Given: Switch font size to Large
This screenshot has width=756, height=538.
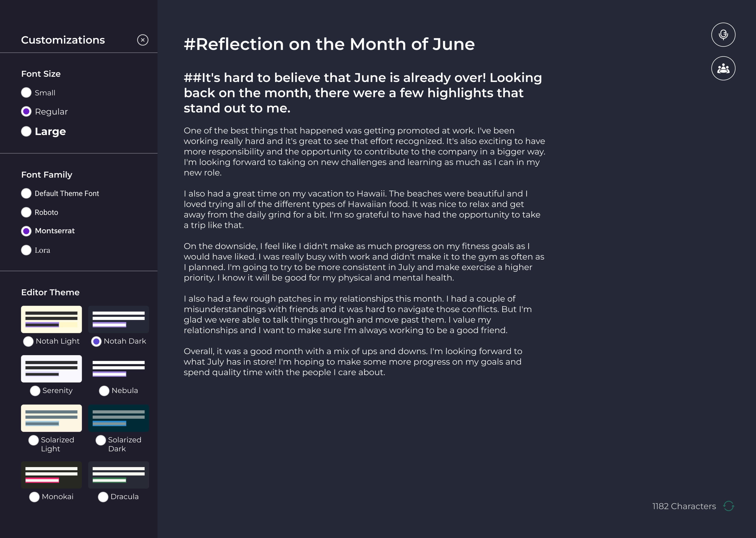Looking at the screenshot, I should 26,132.
